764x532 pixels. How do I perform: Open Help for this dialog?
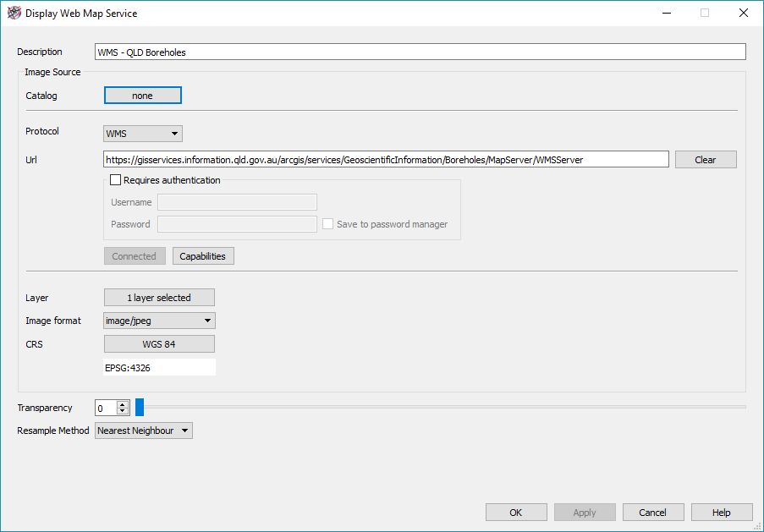tap(721, 513)
